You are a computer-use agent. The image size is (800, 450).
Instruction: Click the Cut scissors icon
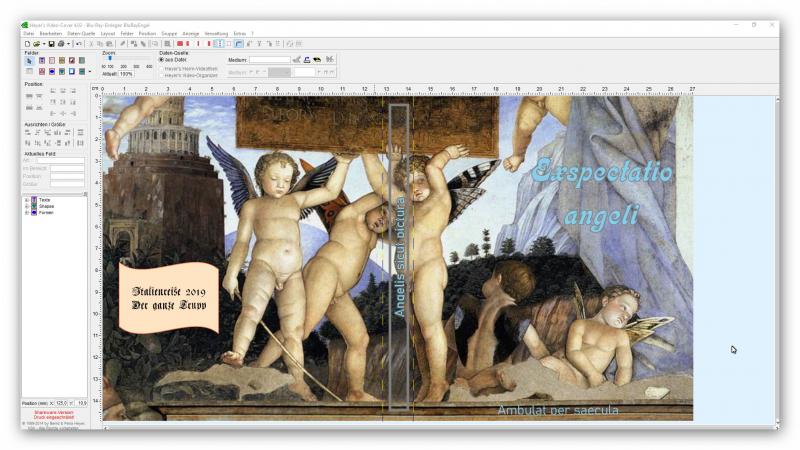(91, 44)
